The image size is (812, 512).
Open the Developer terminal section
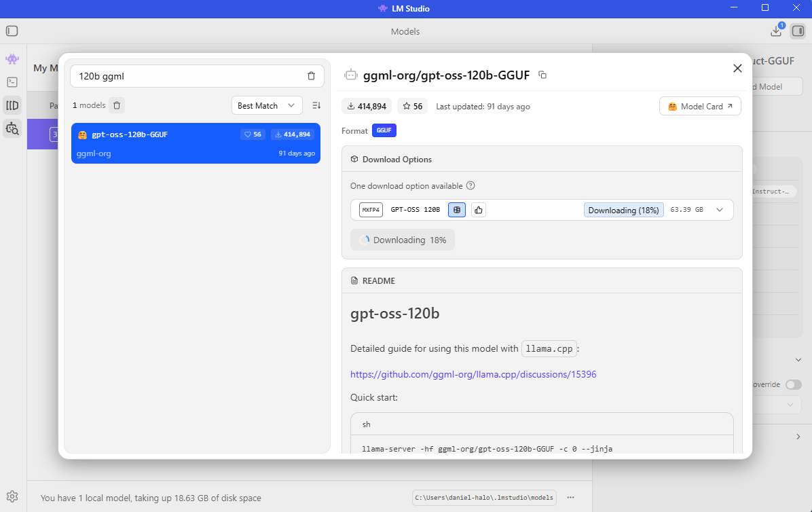pyautogui.click(x=12, y=82)
